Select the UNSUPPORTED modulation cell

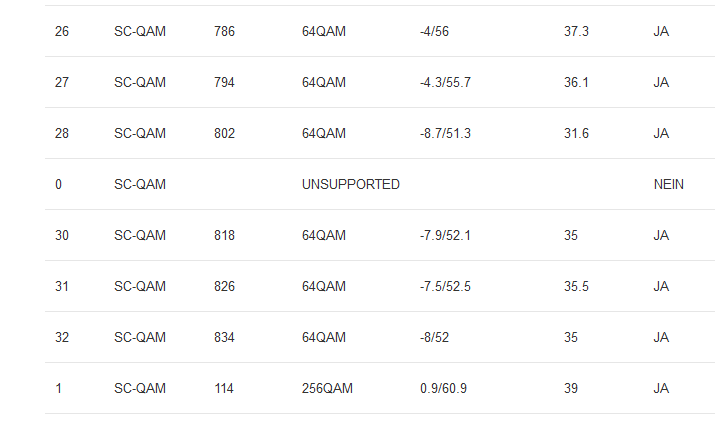(350, 185)
